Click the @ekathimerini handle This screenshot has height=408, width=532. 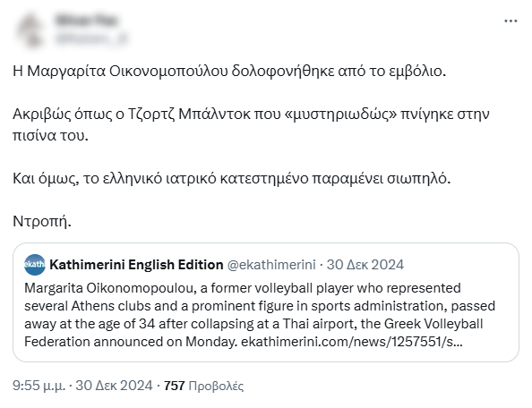tap(271, 265)
